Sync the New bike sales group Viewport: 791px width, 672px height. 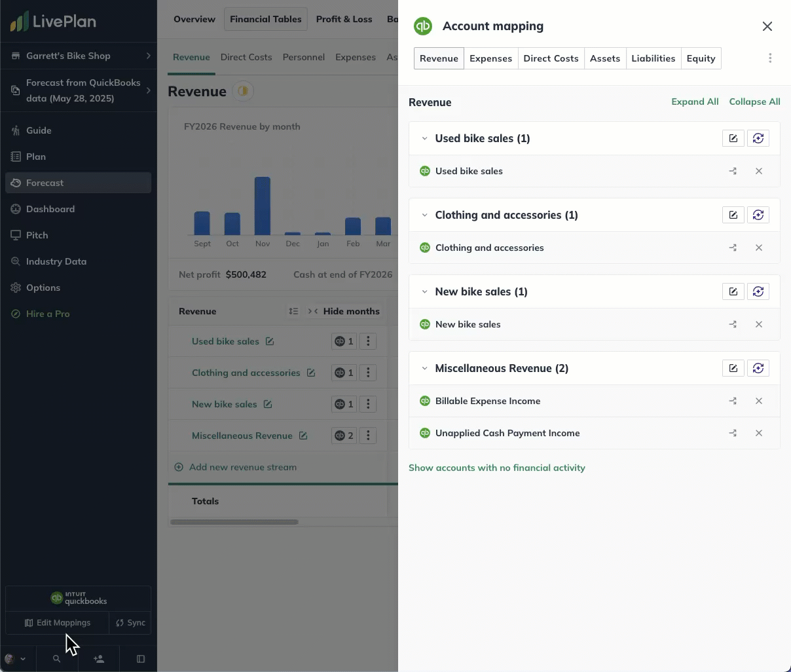758,291
